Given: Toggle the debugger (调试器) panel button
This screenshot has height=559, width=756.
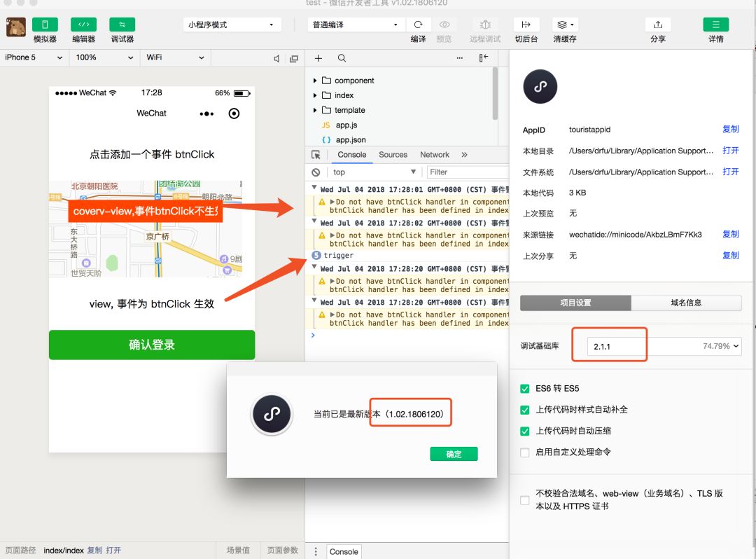Looking at the screenshot, I should [x=122, y=25].
